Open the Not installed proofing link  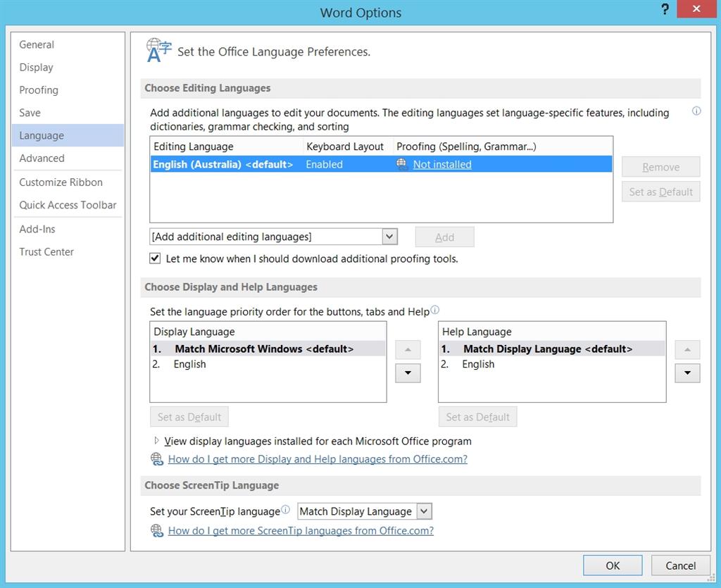point(442,165)
